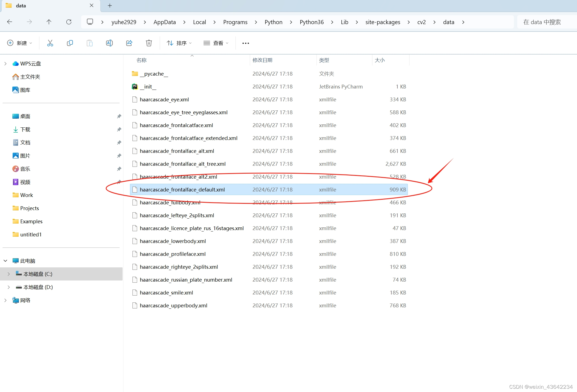
Task: Collapse 此电脑 in the navigation pane
Action: [x=5, y=261]
